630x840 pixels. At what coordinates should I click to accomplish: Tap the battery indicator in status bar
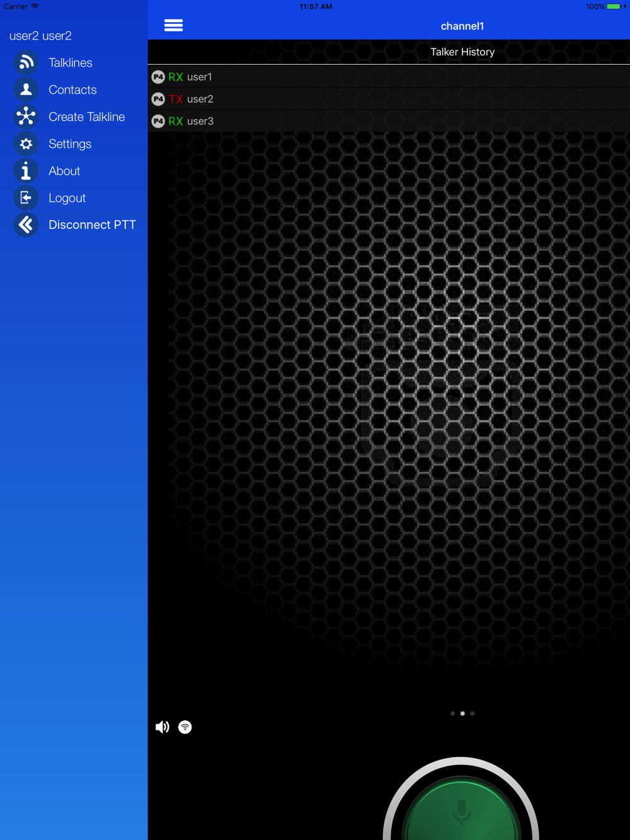pos(613,6)
